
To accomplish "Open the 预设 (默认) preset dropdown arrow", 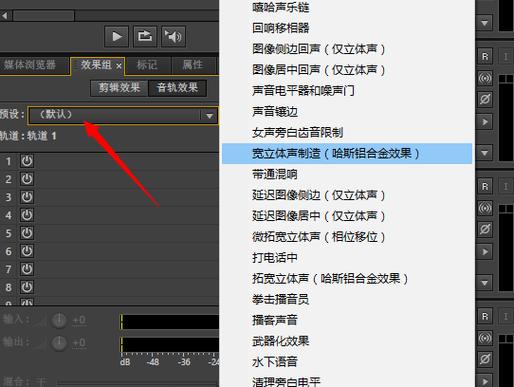I will (209, 116).
